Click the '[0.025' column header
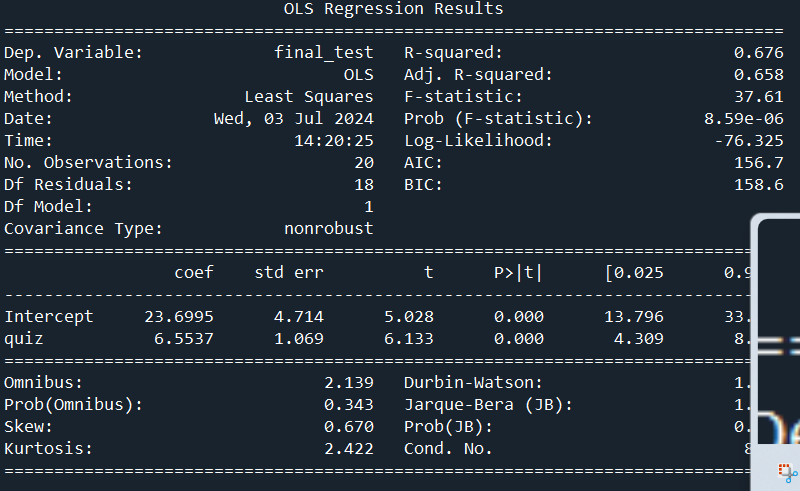This screenshot has height=491, width=800. click(634, 273)
